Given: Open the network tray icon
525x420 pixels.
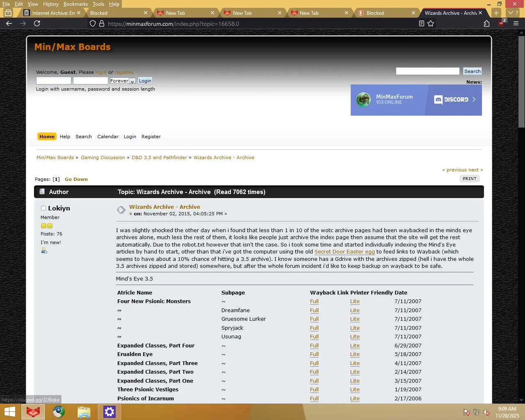Looking at the screenshot, I should click(477, 412).
